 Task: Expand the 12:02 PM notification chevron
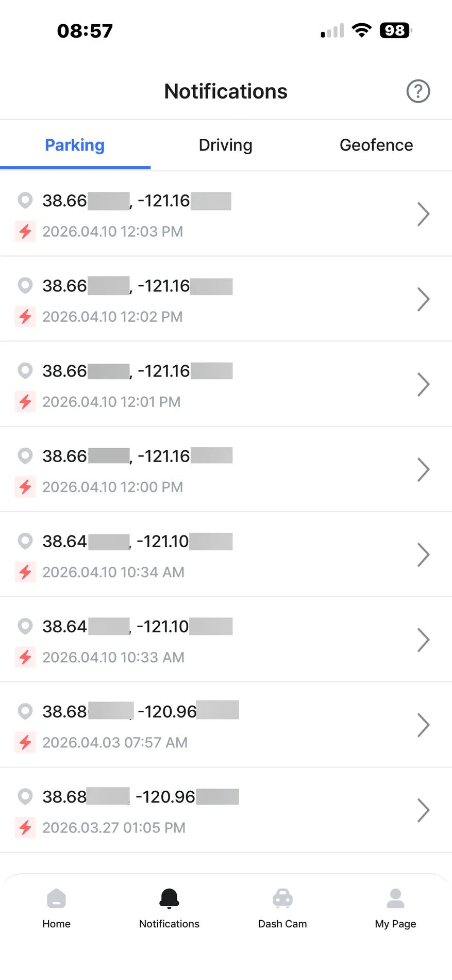point(423,299)
